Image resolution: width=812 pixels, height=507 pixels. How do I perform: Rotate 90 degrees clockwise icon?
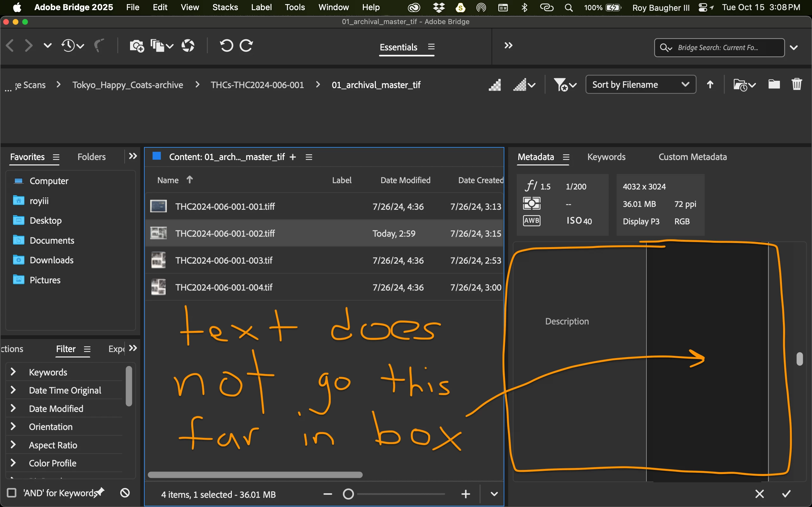246,46
